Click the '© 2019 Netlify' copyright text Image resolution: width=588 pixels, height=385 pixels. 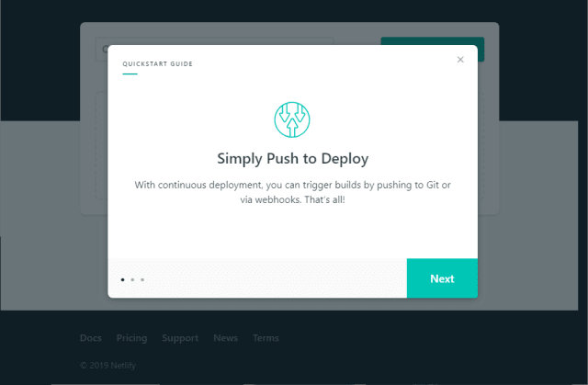[x=108, y=365]
